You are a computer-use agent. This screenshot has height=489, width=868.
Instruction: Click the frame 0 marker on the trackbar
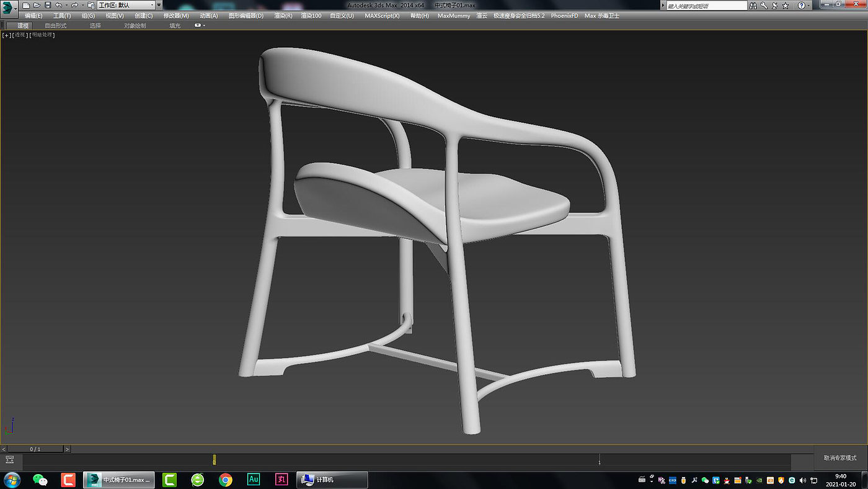tap(215, 460)
